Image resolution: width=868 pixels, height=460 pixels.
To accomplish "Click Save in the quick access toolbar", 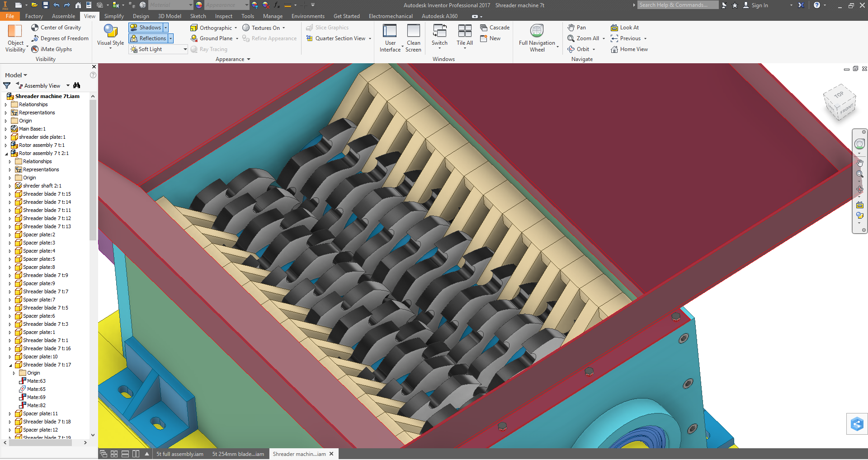I will coord(46,5).
